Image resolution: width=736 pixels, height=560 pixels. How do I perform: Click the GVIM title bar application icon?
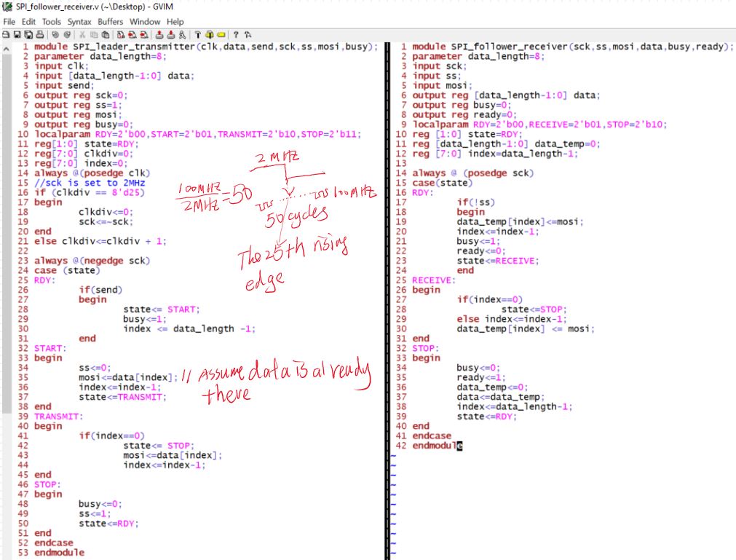[x=7, y=7]
